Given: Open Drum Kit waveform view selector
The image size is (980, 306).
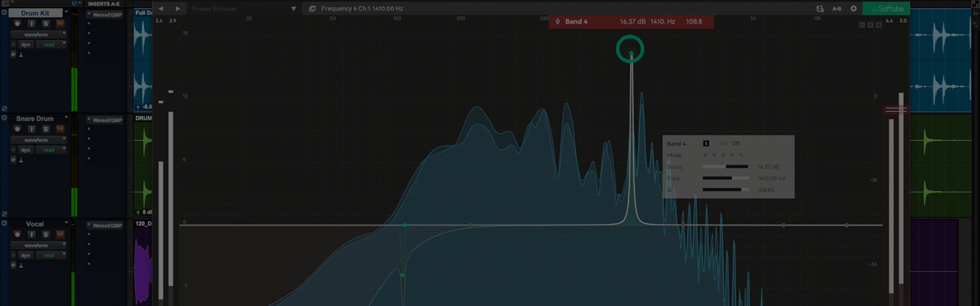Looking at the screenshot, I should pos(38,35).
